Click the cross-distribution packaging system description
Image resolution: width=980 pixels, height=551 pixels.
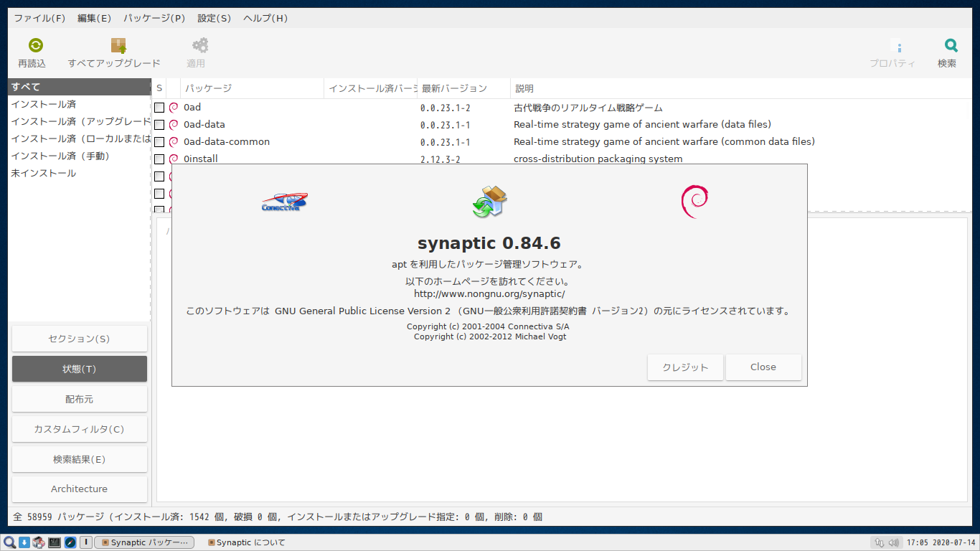[598, 159]
